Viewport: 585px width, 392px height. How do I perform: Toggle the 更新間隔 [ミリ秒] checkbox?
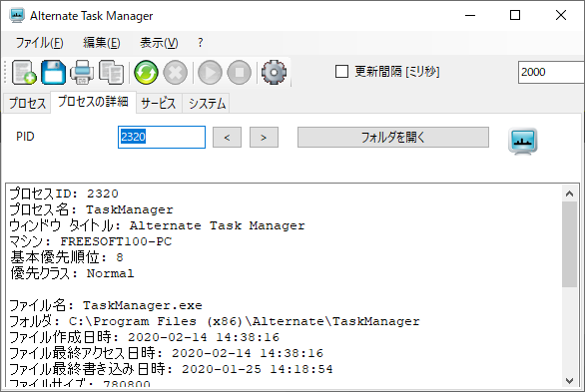point(341,71)
